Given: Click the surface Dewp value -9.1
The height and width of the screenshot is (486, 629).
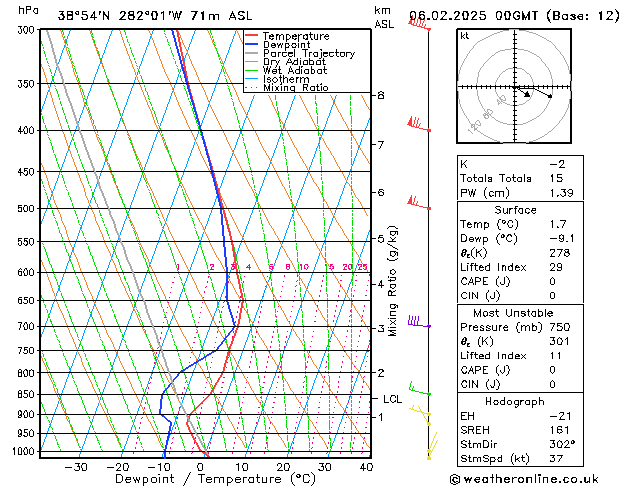Looking at the screenshot, I should coord(562,239).
